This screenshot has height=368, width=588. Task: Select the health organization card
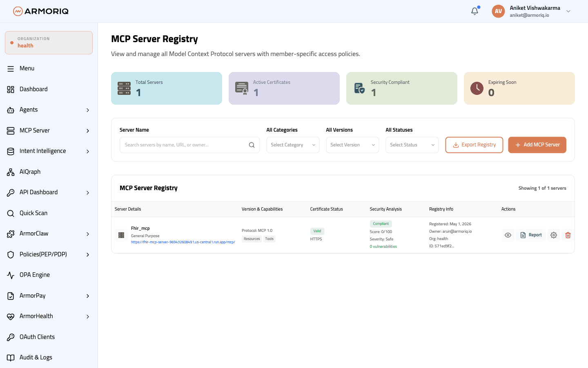[x=49, y=43]
